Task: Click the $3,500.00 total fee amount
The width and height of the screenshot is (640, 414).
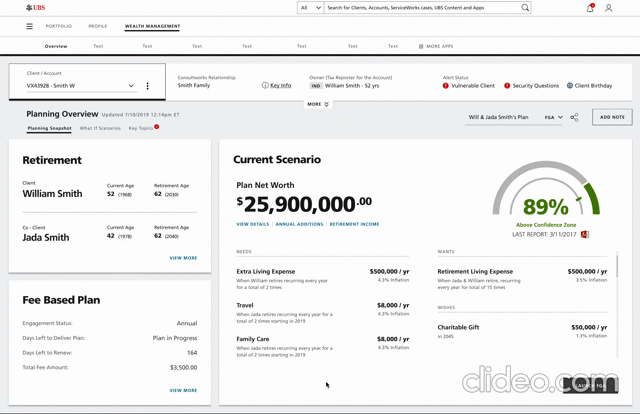Action: pyautogui.click(x=184, y=367)
